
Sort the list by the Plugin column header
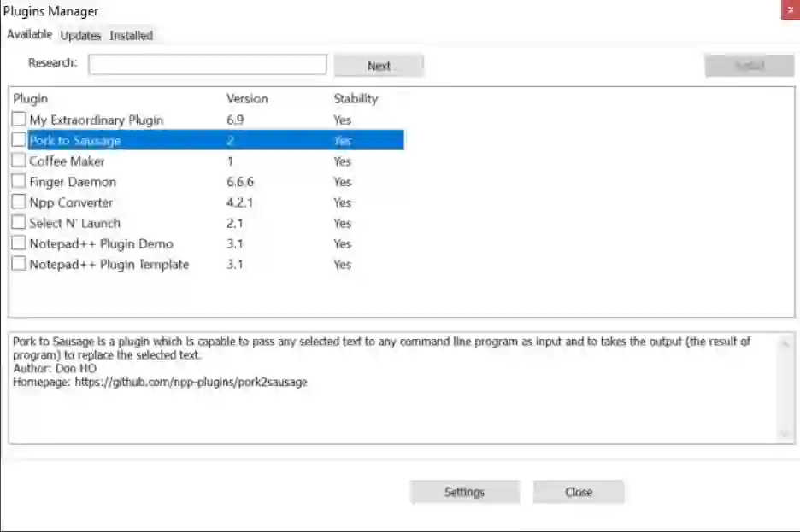[x=31, y=98]
